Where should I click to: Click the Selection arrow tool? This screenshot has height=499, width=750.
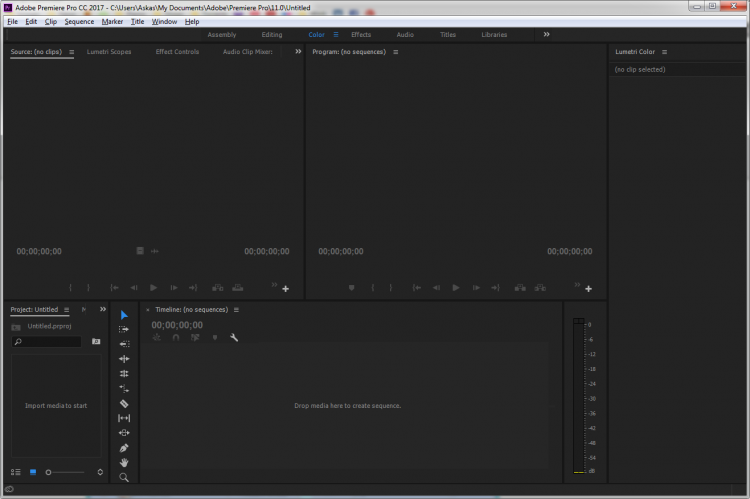click(124, 315)
